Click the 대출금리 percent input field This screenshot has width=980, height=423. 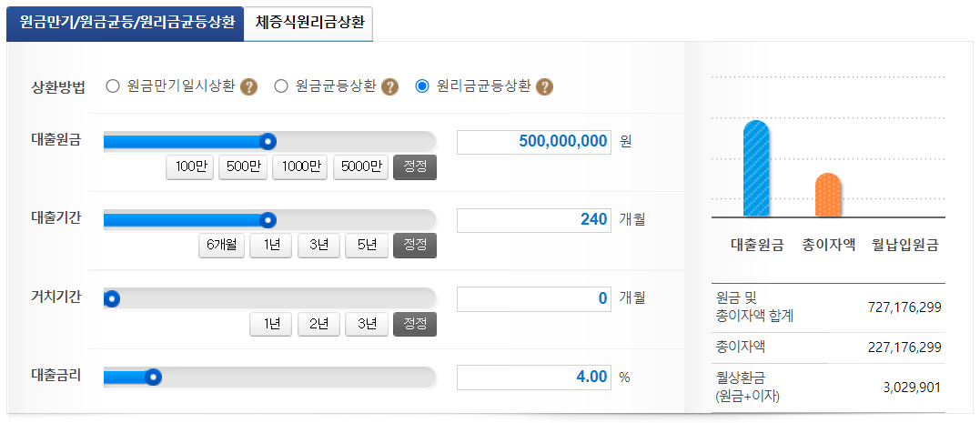(534, 378)
